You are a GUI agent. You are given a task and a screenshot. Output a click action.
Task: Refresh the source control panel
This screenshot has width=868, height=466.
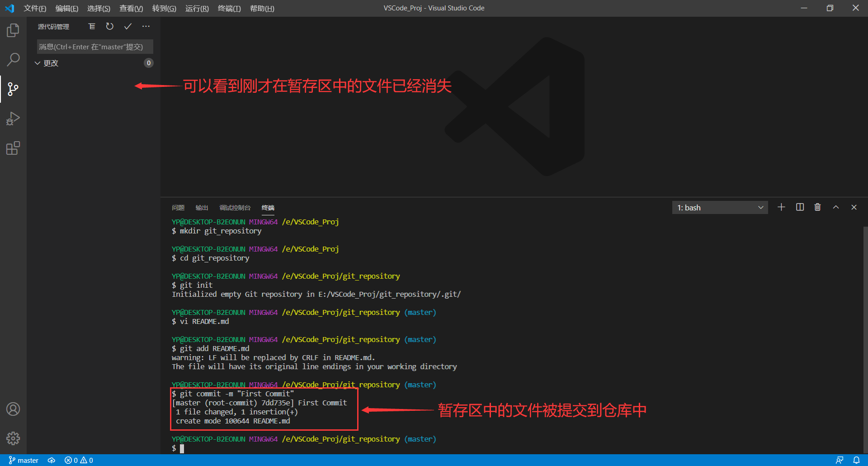pos(110,27)
